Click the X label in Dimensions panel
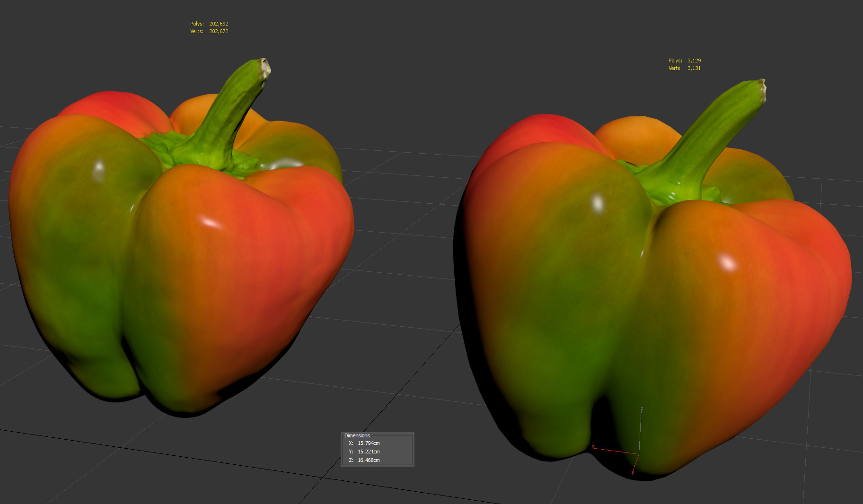 coord(351,443)
